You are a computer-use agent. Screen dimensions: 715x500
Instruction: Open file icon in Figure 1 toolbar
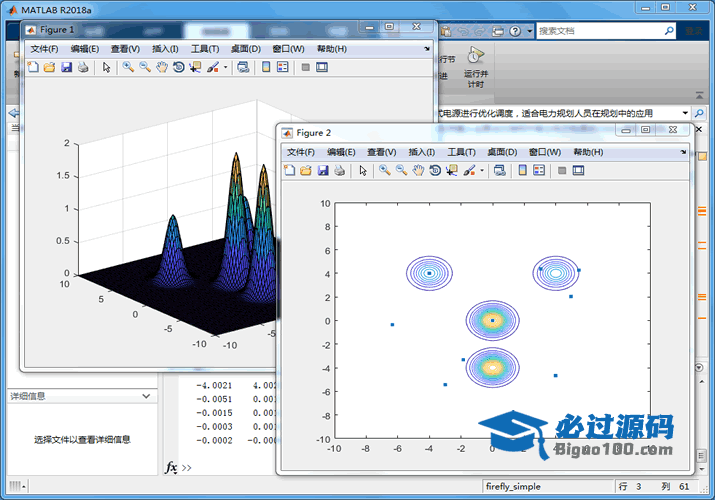50,67
